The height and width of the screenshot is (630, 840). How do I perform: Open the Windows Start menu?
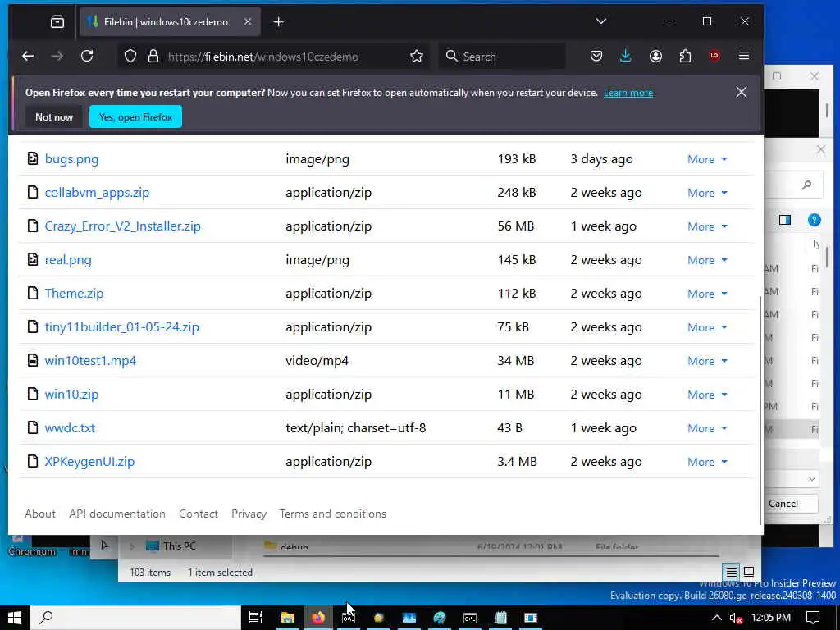point(15,618)
